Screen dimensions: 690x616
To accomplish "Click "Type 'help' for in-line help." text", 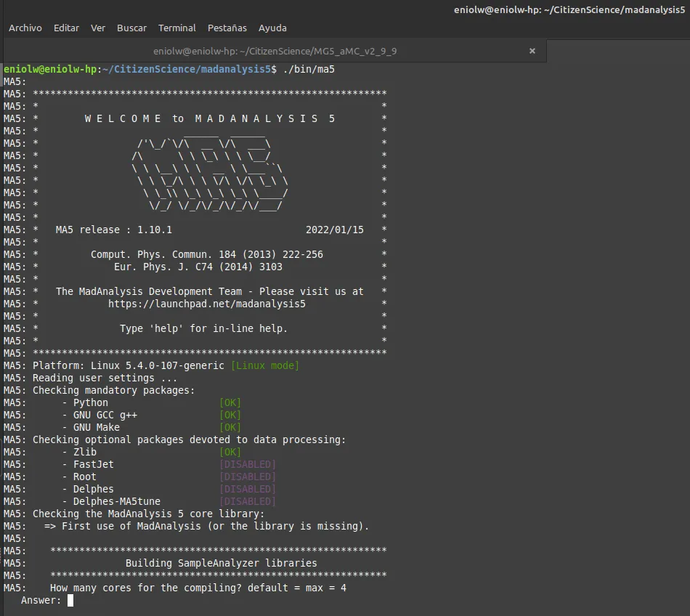I will pos(204,328).
